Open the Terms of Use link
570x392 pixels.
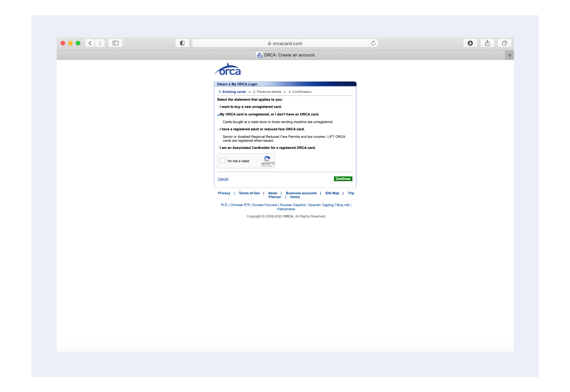point(249,193)
